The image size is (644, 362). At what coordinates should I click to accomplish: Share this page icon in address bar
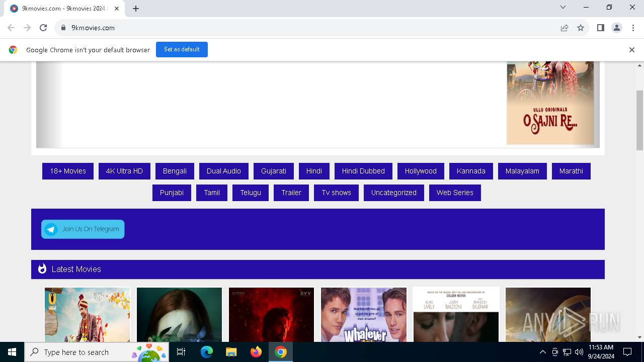coord(565,28)
